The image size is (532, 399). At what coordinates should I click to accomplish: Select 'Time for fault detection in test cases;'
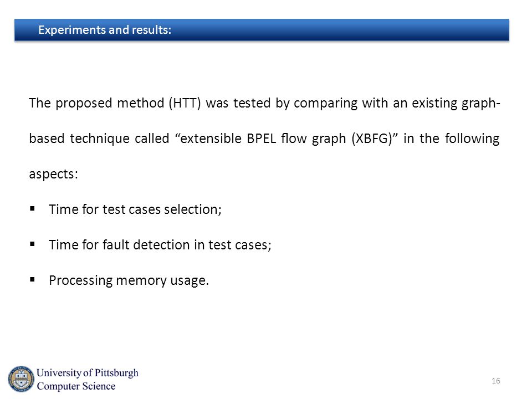coord(160,244)
